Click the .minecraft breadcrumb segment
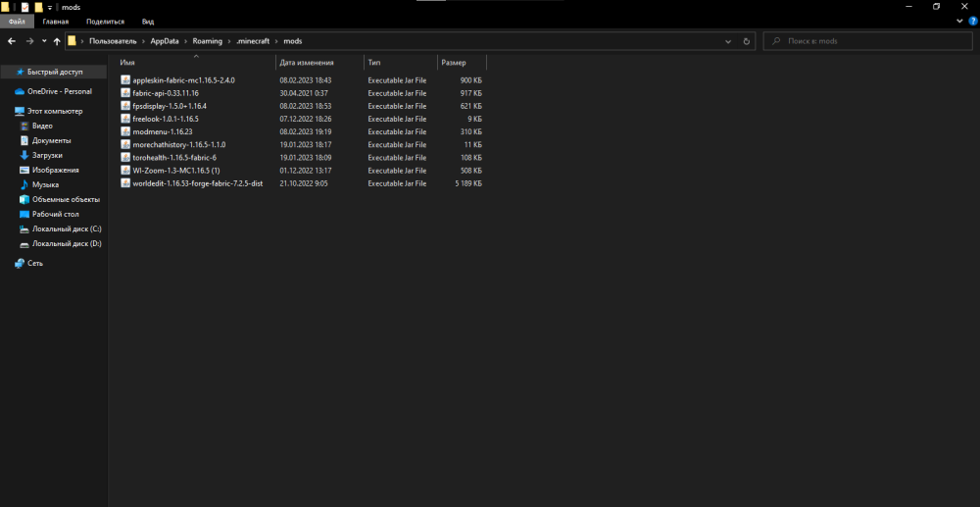The width and height of the screenshot is (980, 507). coord(253,41)
